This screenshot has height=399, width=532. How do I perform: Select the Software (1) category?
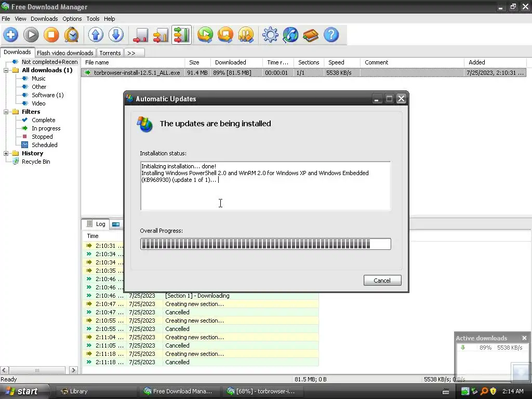point(47,95)
